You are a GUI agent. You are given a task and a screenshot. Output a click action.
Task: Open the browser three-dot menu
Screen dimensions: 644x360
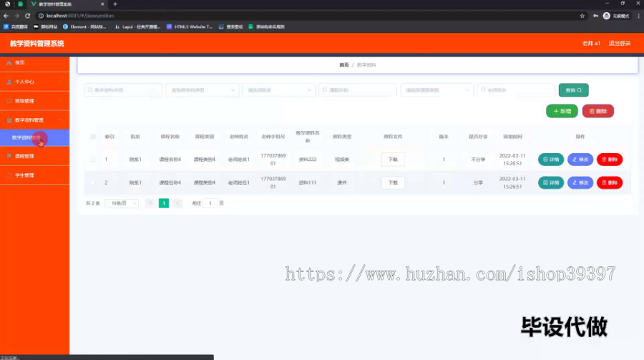639,16
